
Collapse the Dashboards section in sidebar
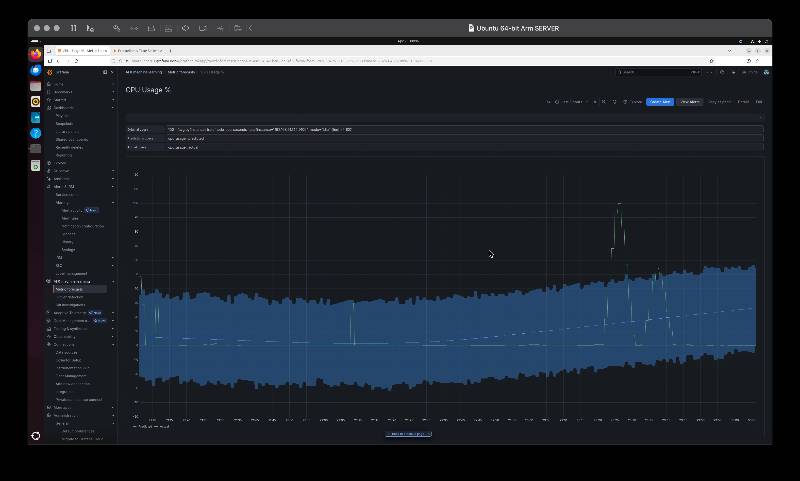113,108
